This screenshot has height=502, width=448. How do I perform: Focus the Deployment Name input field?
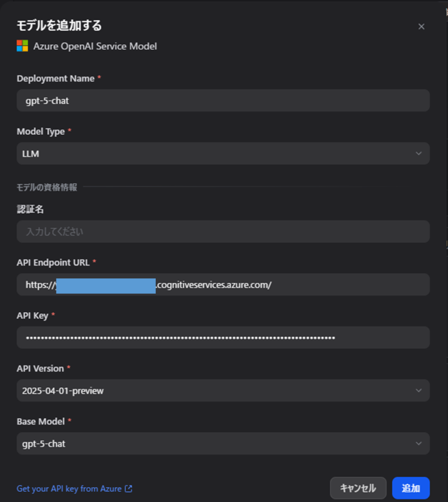[x=223, y=100]
